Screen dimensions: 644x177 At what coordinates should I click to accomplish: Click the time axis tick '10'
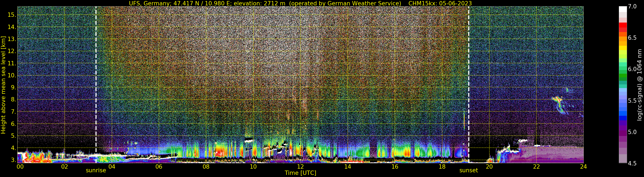click(x=253, y=166)
